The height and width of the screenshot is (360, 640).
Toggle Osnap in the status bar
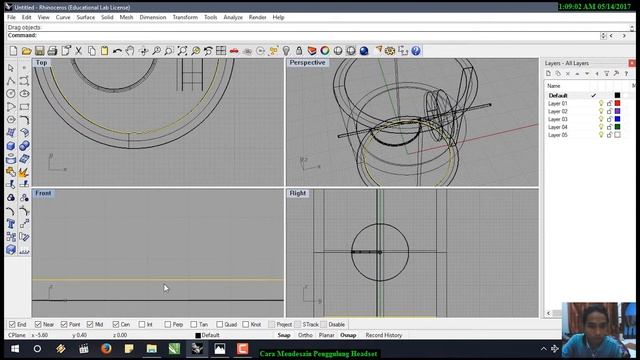point(348,335)
